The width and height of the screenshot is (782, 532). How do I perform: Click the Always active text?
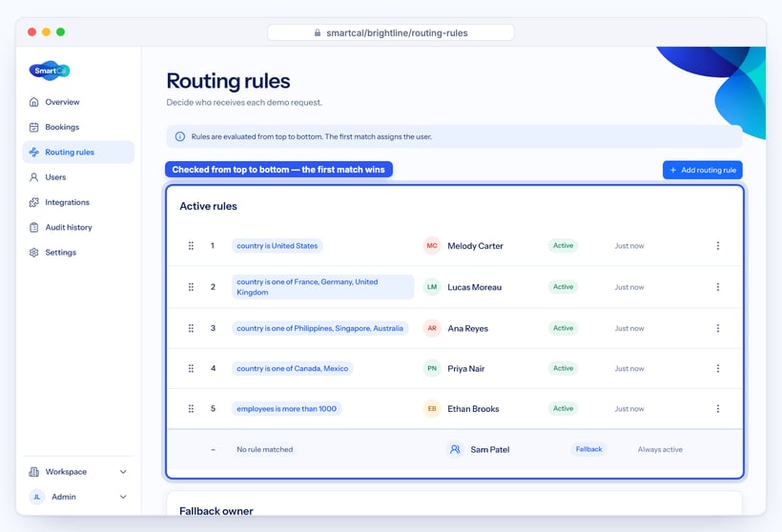coord(660,449)
